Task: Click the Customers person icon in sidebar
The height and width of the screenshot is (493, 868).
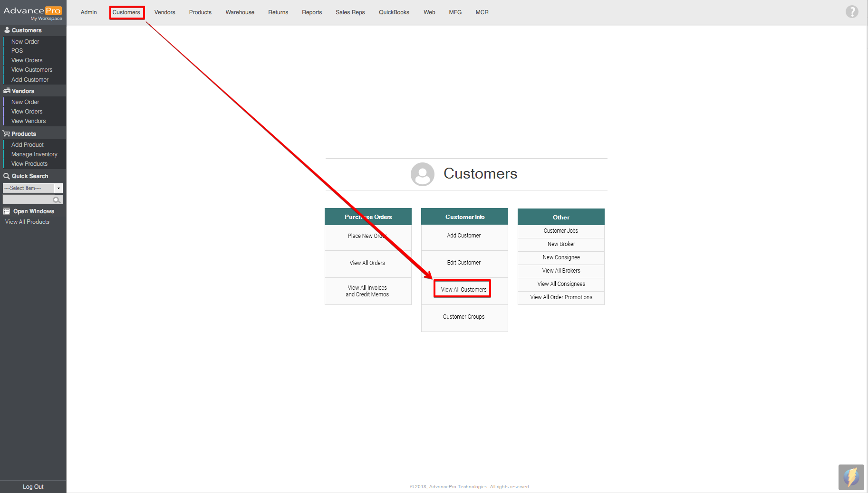Action: 7,30
